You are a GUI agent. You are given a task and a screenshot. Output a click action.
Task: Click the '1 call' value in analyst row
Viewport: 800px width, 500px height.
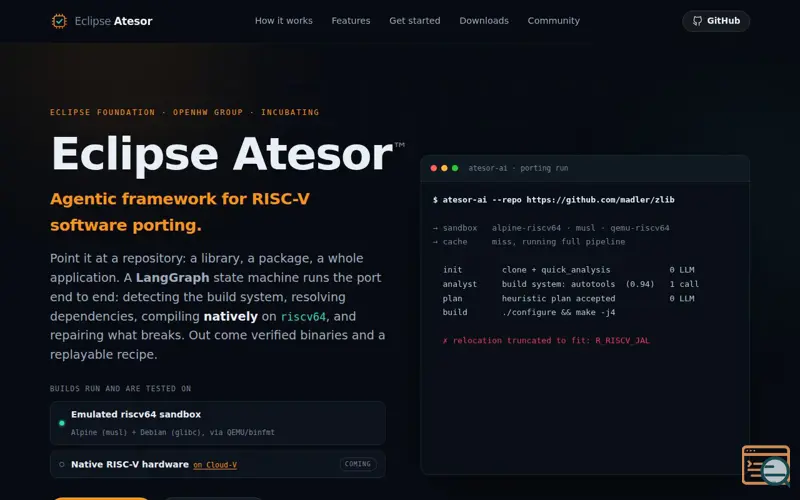684,284
